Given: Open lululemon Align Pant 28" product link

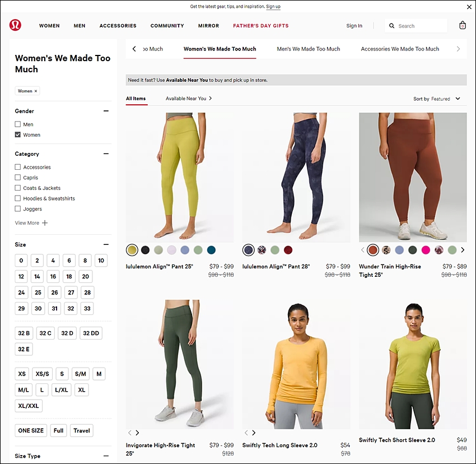Looking at the screenshot, I should [x=276, y=267].
